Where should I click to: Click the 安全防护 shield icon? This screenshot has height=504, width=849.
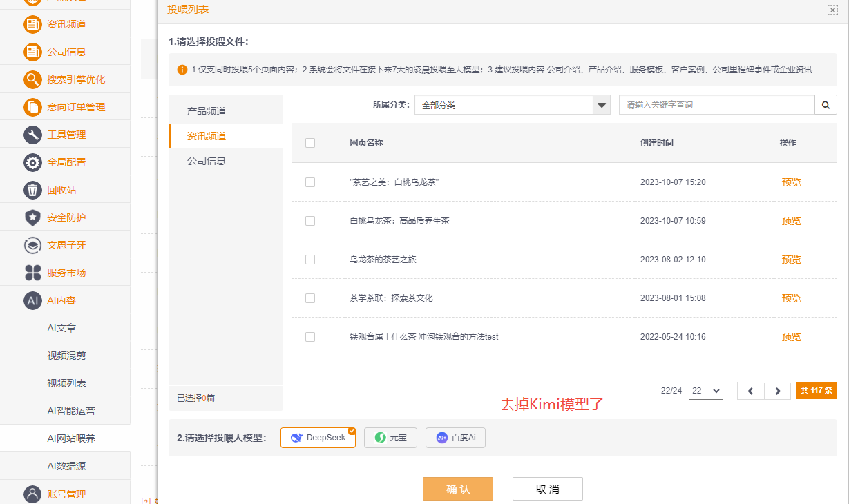(33, 217)
